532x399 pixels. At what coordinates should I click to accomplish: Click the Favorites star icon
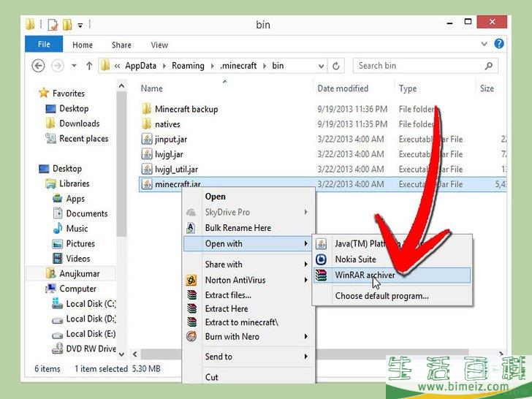[44, 93]
